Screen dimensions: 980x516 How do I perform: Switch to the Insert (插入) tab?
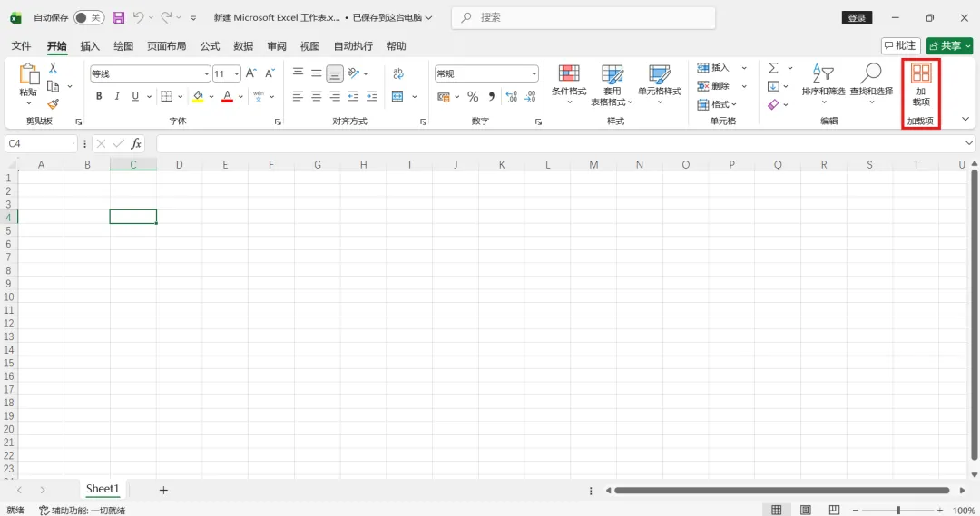[90, 45]
